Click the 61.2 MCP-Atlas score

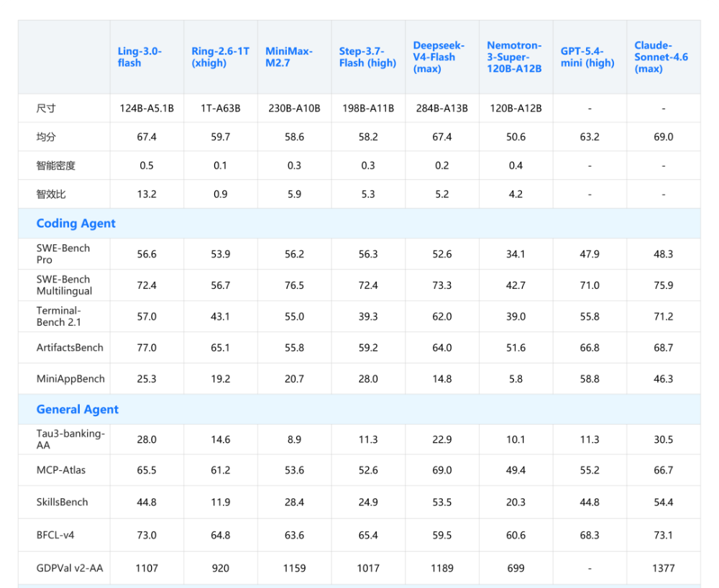(221, 470)
